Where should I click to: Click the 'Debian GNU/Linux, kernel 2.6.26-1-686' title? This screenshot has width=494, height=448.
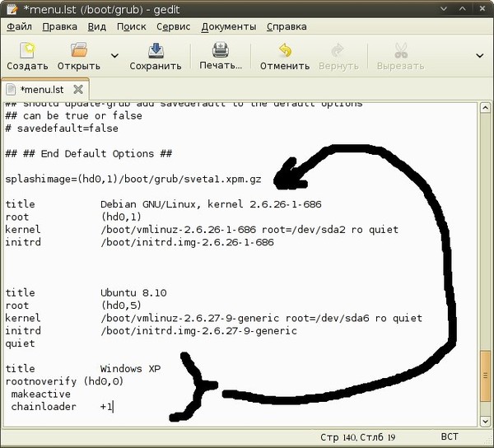click(211, 204)
